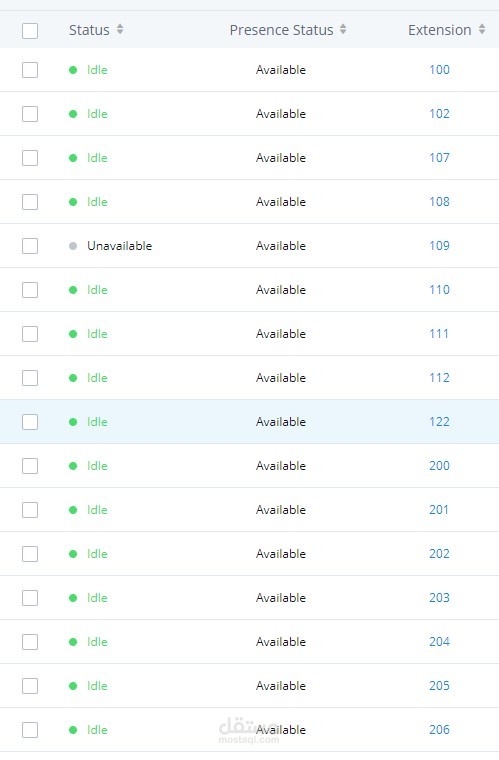499x760 pixels.
Task: Tick the checkbox for extension 205
Action: pyautogui.click(x=30, y=686)
